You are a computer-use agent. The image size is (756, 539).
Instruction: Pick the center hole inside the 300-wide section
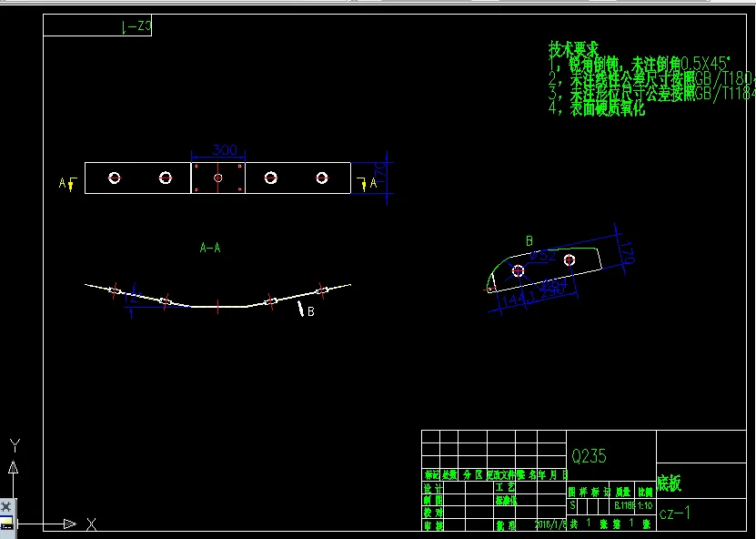(x=218, y=178)
